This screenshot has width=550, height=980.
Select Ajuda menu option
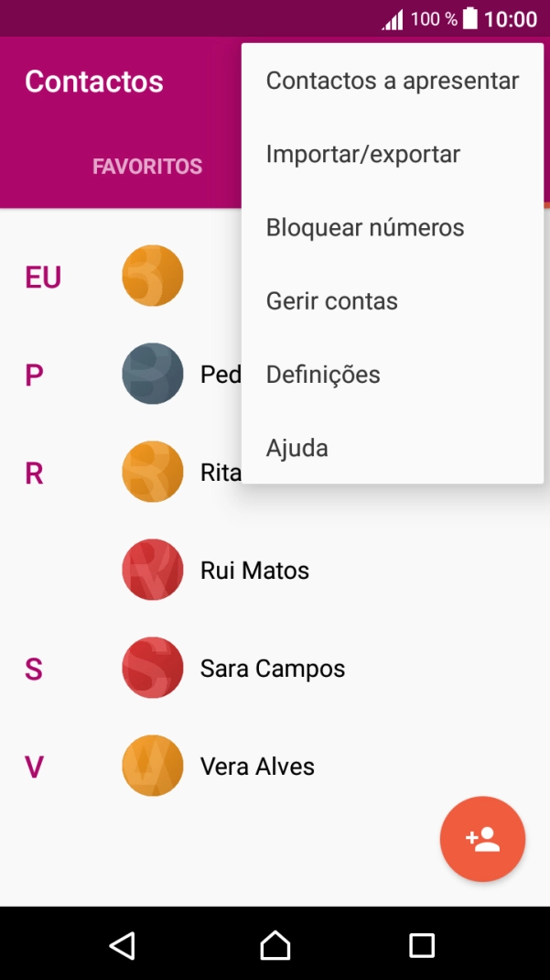coord(297,447)
